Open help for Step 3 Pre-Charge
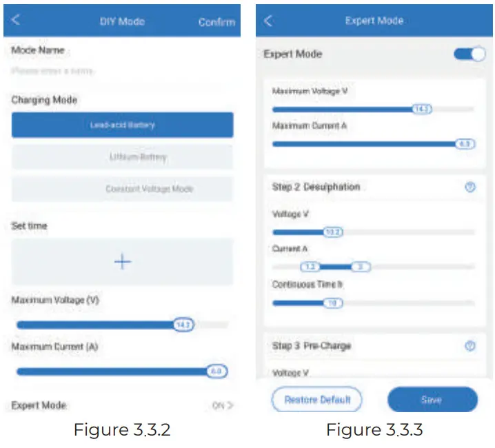This screenshot has height=448, width=495. [470, 346]
